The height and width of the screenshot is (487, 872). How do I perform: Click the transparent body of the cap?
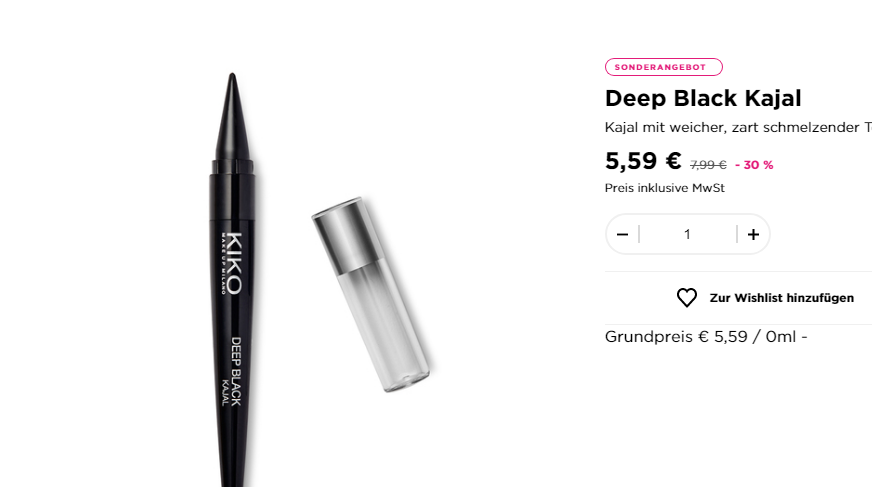point(385,326)
